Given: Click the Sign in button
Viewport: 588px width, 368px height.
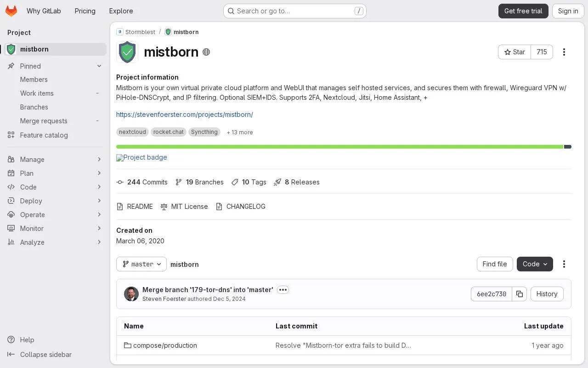Looking at the screenshot, I should tap(568, 11).
